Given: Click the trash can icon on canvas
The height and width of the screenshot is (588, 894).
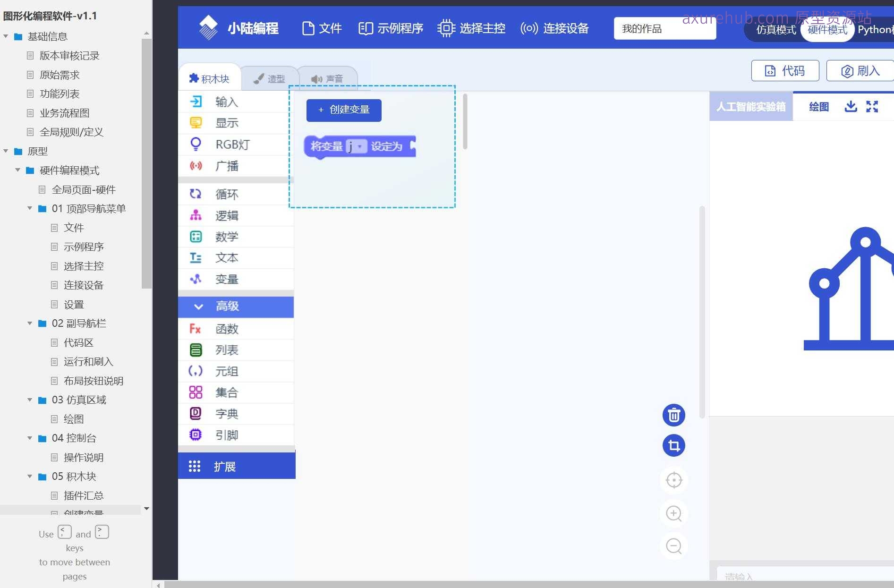Looking at the screenshot, I should point(674,415).
